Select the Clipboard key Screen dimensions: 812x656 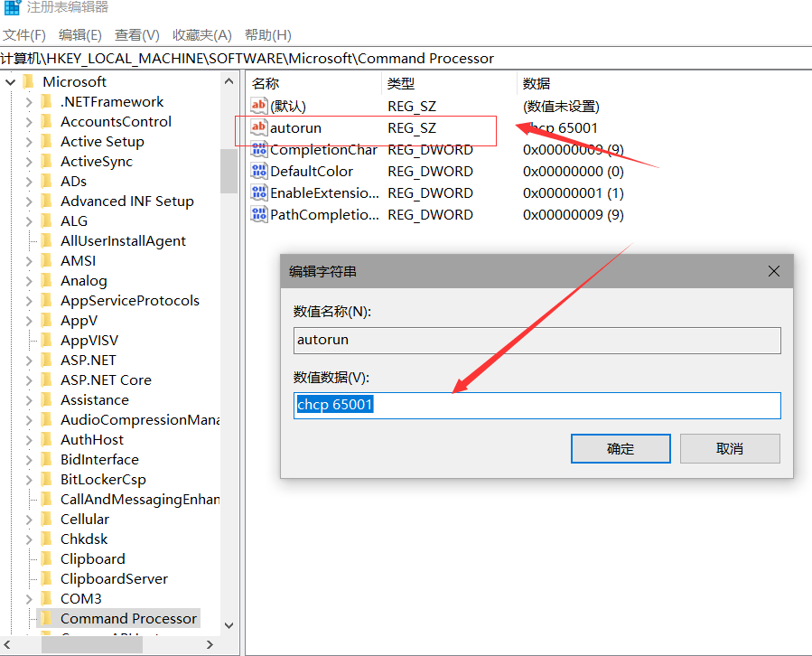tap(93, 558)
